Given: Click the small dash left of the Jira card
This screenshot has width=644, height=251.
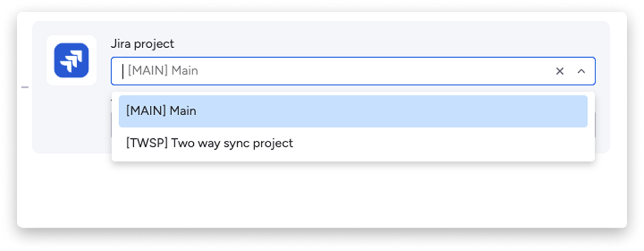Looking at the screenshot, I should coord(25,87).
